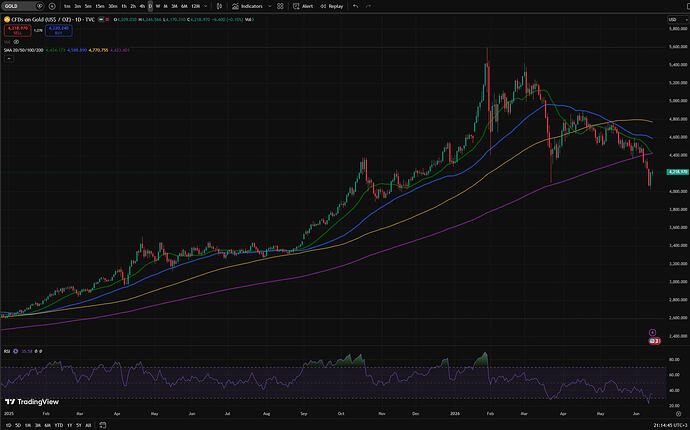Screen dimensions: 690x430
Task: Toggle the RSI indicator visibility icon
Action: (16, 351)
